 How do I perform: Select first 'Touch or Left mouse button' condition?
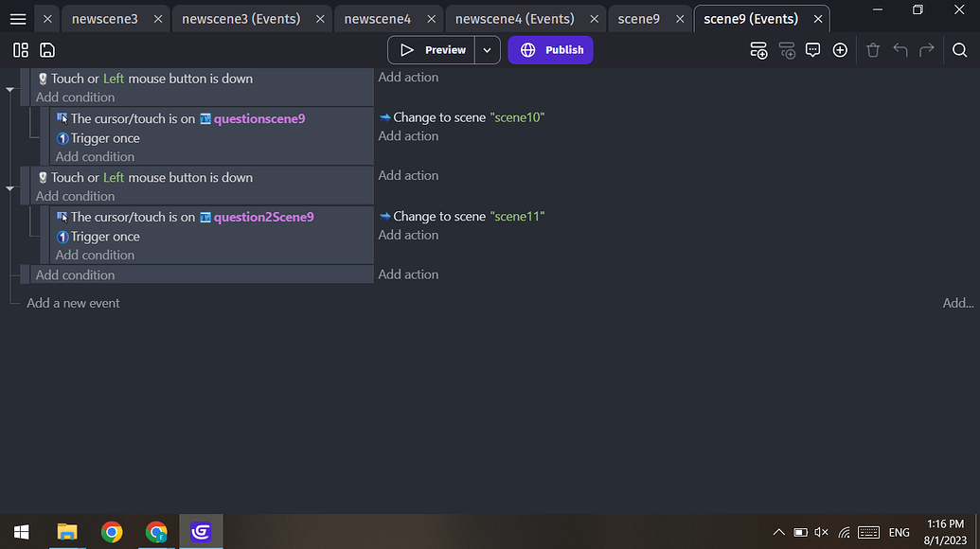pos(146,79)
